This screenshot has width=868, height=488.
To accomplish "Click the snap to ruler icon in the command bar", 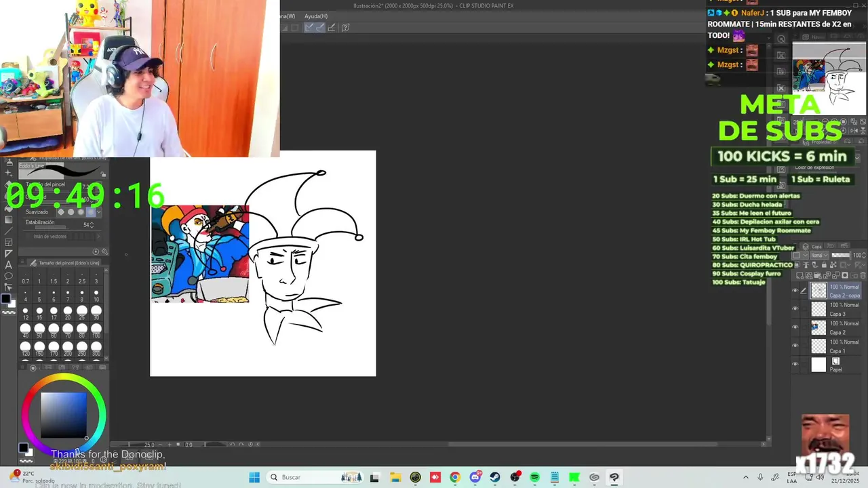I will click(x=309, y=28).
